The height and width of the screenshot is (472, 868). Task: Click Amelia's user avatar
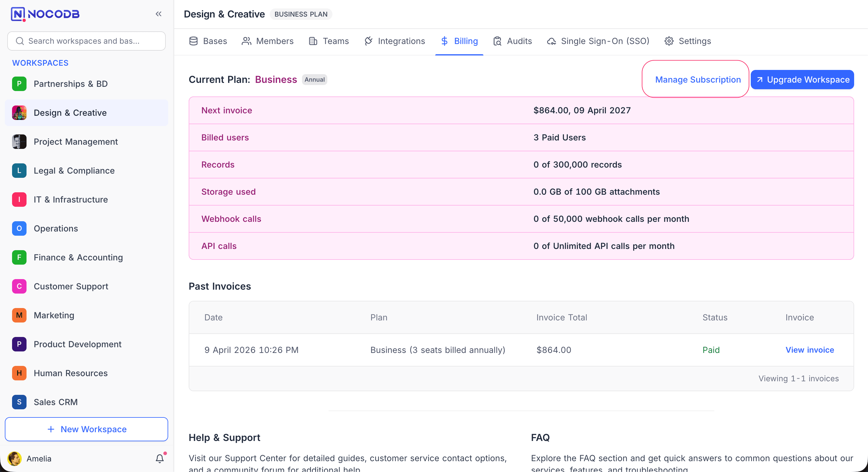(x=14, y=458)
